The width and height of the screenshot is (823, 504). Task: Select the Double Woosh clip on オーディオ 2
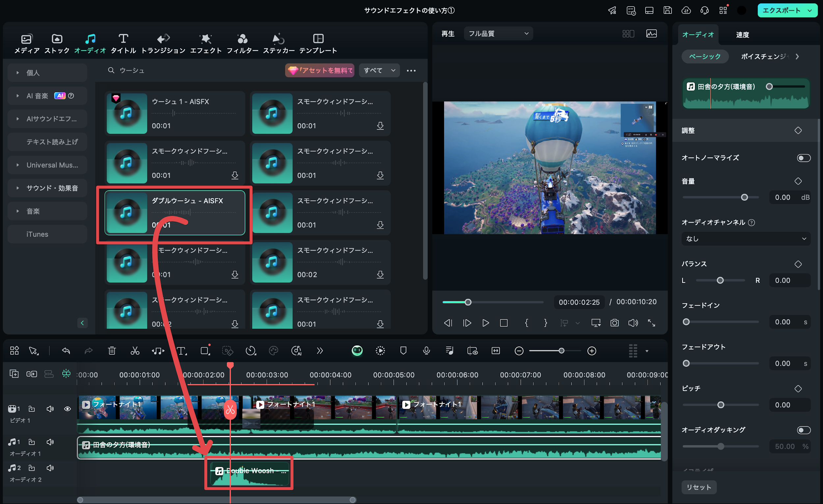pos(250,473)
